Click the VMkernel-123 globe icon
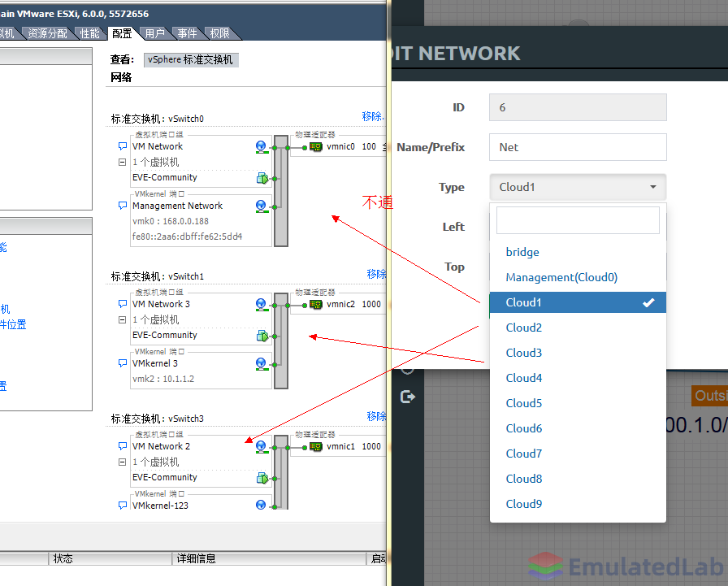728x586 pixels. click(x=262, y=505)
